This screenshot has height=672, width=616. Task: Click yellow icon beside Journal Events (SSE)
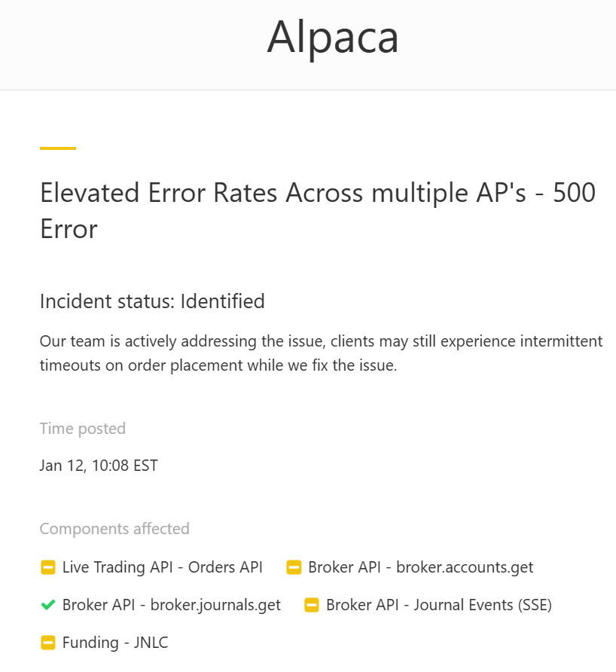coord(312,605)
